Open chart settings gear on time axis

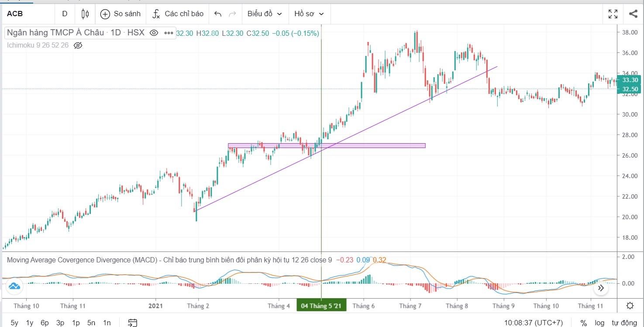click(630, 306)
